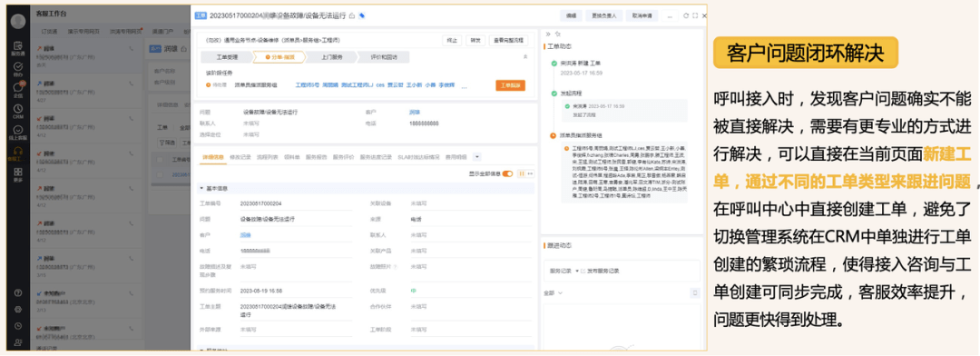Open the 详细信息 tab
Image resolution: width=980 pixels, height=356 pixels.
(x=212, y=157)
